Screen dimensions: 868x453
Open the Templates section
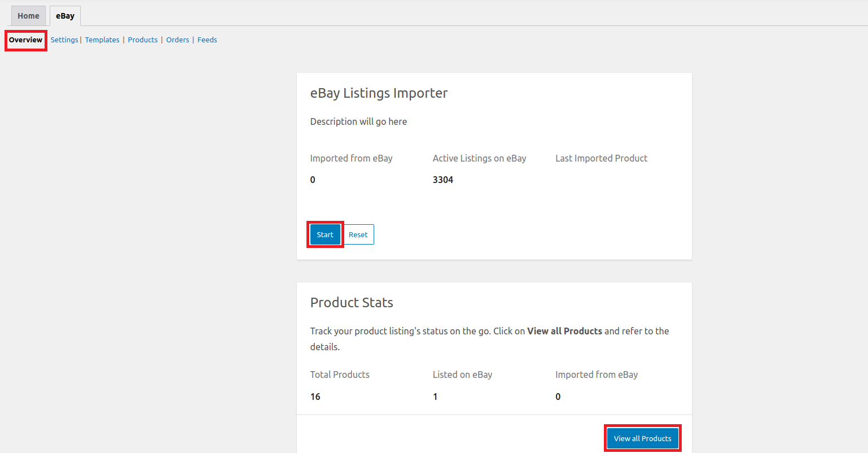102,40
